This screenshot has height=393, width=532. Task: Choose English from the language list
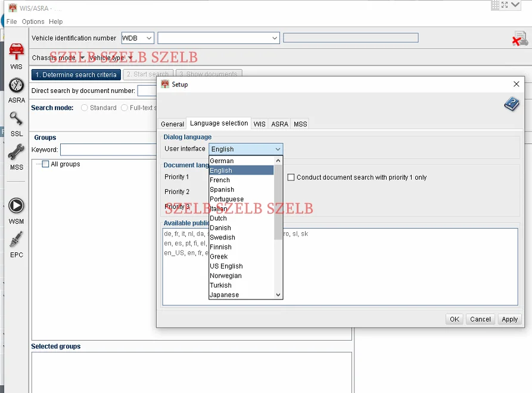241,170
